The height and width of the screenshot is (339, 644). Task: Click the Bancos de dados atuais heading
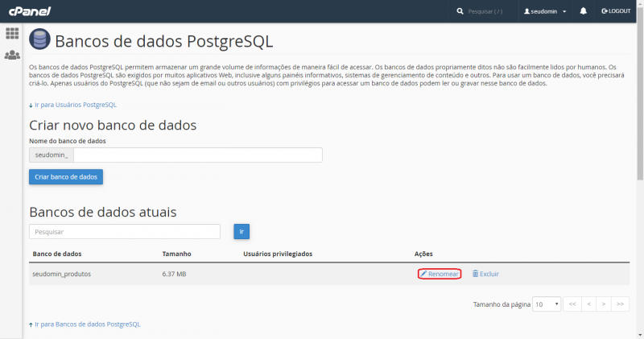click(103, 212)
